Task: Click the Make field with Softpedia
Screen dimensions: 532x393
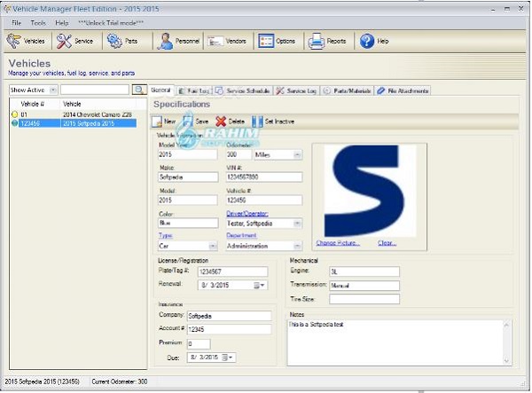Action: 188,177
